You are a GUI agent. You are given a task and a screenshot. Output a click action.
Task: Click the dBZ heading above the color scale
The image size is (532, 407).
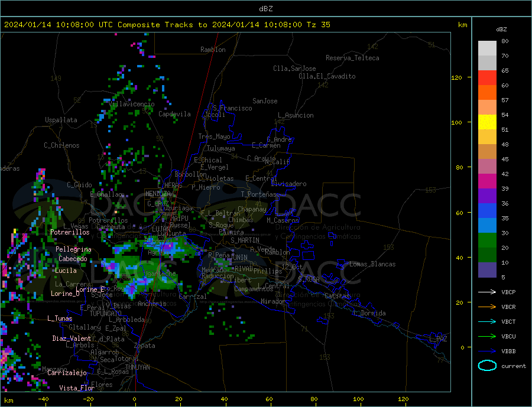tap(501, 30)
